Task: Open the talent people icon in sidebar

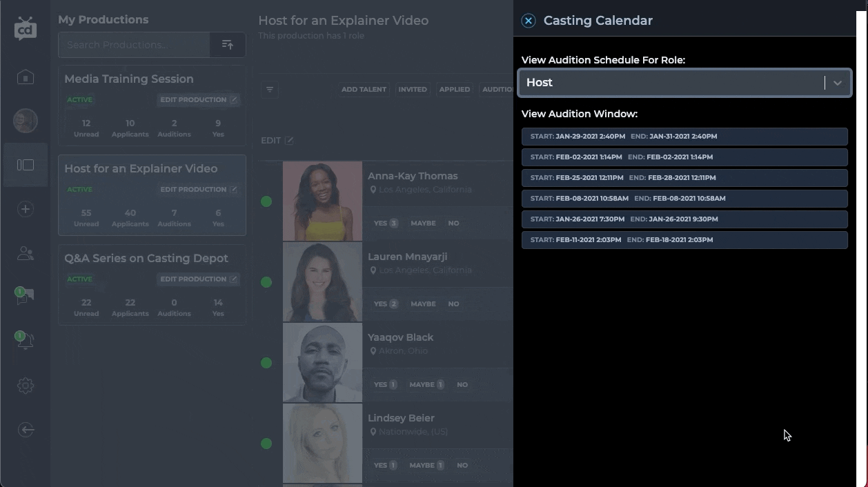Action: pyautogui.click(x=26, y=253)
